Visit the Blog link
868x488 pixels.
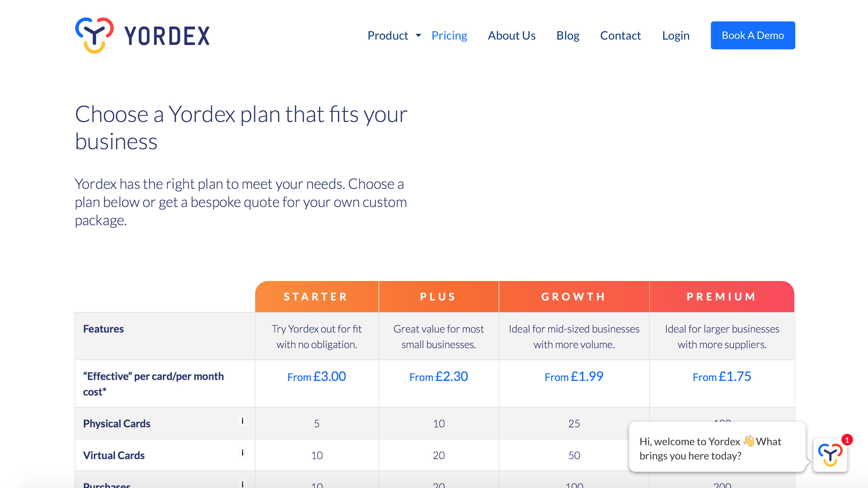pyautogui.click(x=568, y=35)
